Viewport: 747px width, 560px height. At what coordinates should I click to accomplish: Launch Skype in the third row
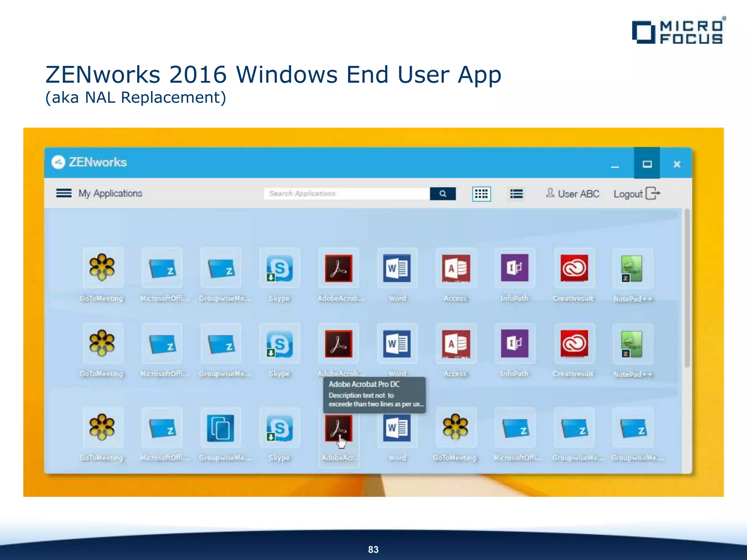click(x=280, y=428)
